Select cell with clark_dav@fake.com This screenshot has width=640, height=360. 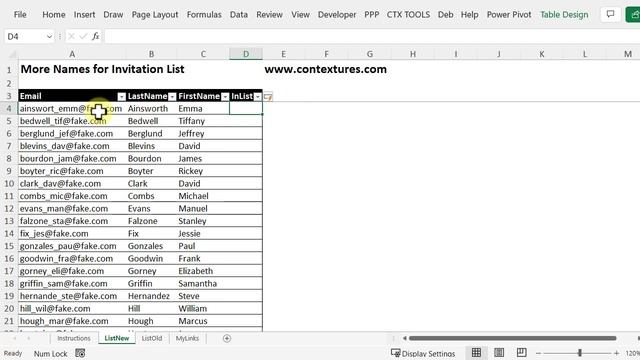pyautogui.click(x=72, y=184)
